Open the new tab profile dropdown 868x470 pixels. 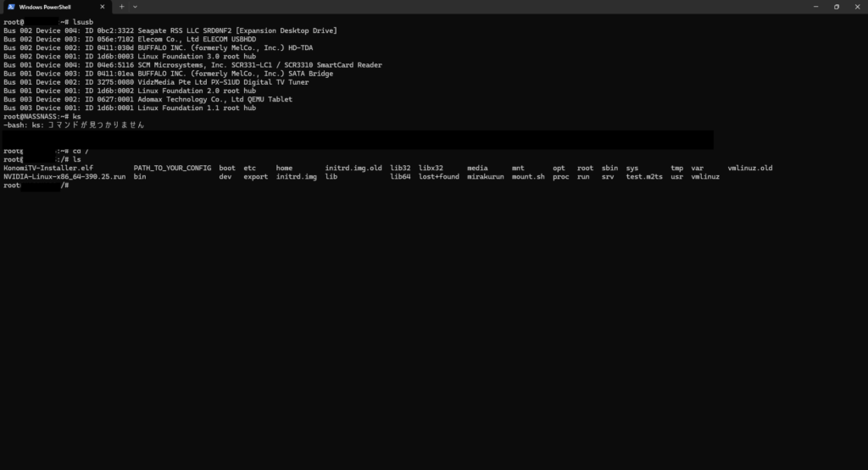click(x=135, y=7)
